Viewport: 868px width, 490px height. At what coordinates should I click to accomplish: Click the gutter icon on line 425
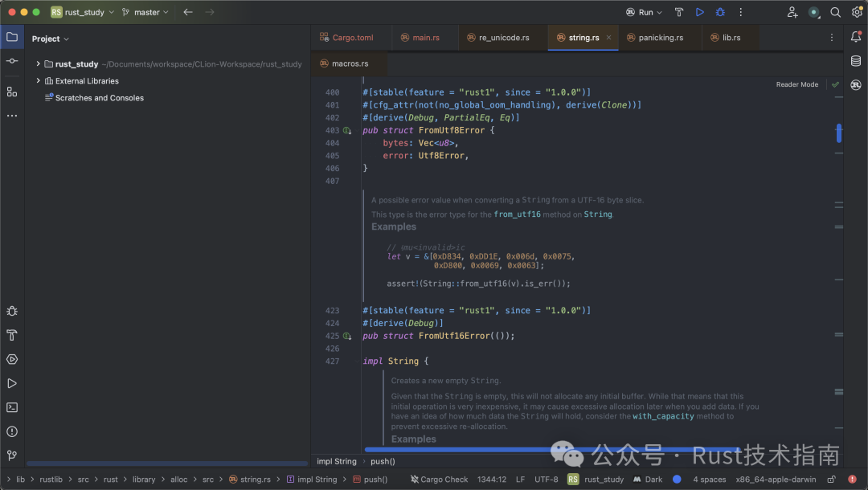click(x=347, y=337)
